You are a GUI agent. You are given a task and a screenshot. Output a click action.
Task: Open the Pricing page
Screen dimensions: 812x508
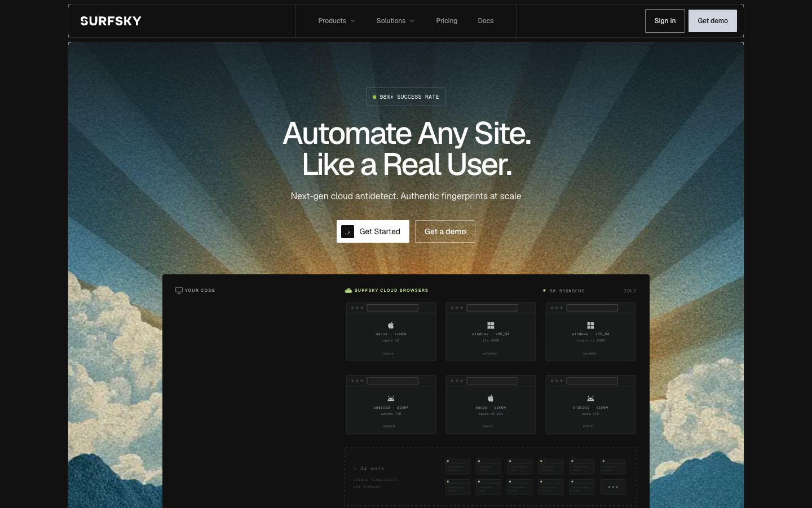point(447,21)
